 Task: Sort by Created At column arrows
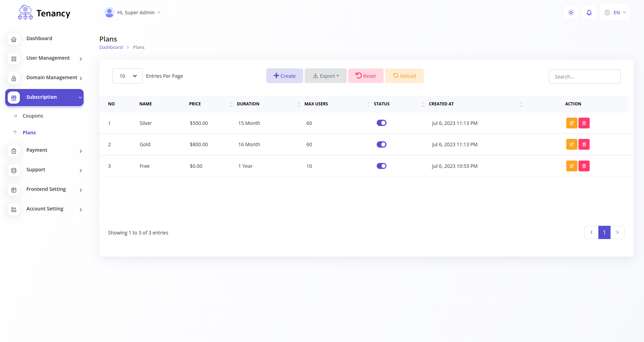tap(521, 104)
